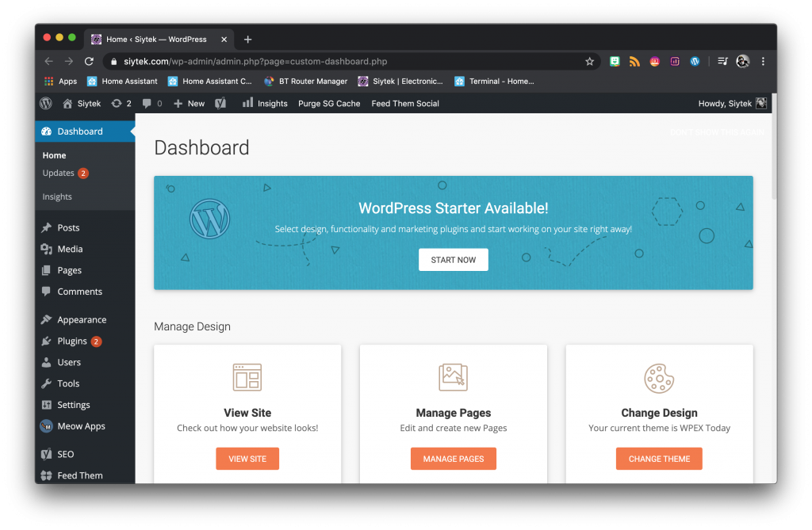Open the Users menu

[x=85, y=362]
